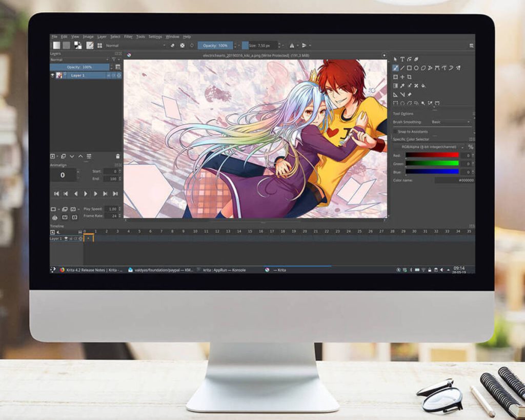
Task: Select the Ellipse shape tool
Action: tap(416, 68)
